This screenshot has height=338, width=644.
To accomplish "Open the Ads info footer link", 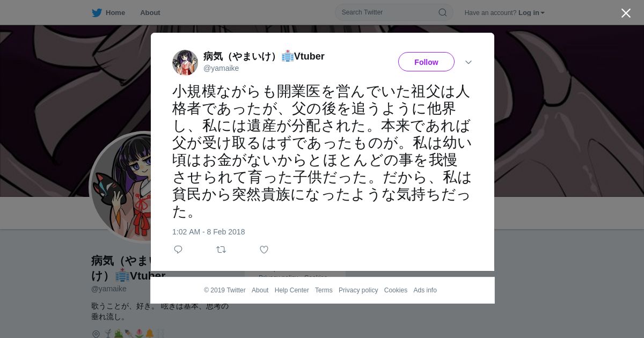I will pyautogui.click(x=425, y=290).
